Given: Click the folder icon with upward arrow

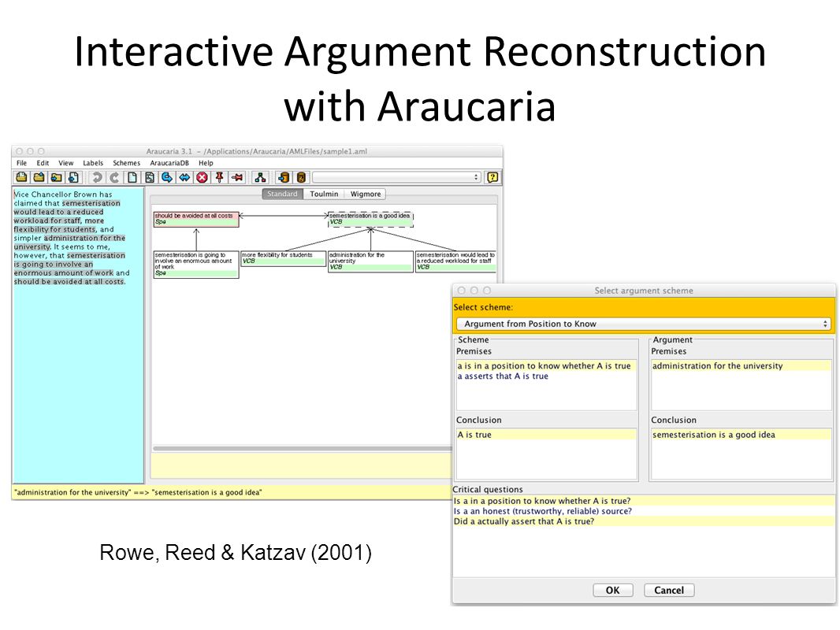Looking at the screenshot, I should (39, 177).
